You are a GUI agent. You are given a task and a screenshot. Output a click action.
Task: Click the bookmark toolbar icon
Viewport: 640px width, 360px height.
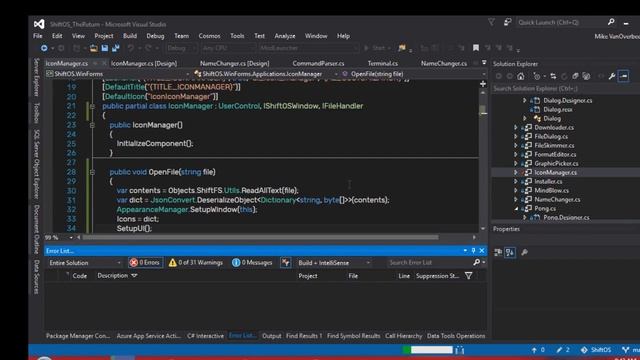[x=476, y=48]
